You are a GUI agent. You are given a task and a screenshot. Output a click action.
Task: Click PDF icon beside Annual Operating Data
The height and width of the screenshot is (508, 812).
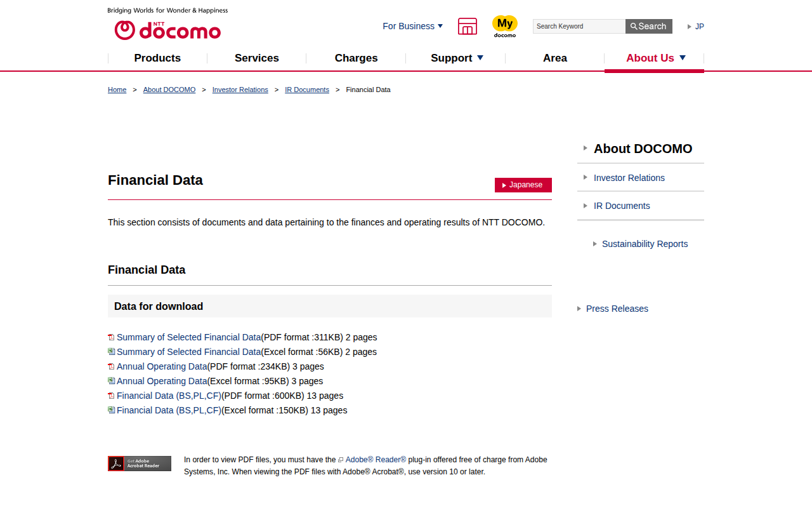click(x=111, y=366)
